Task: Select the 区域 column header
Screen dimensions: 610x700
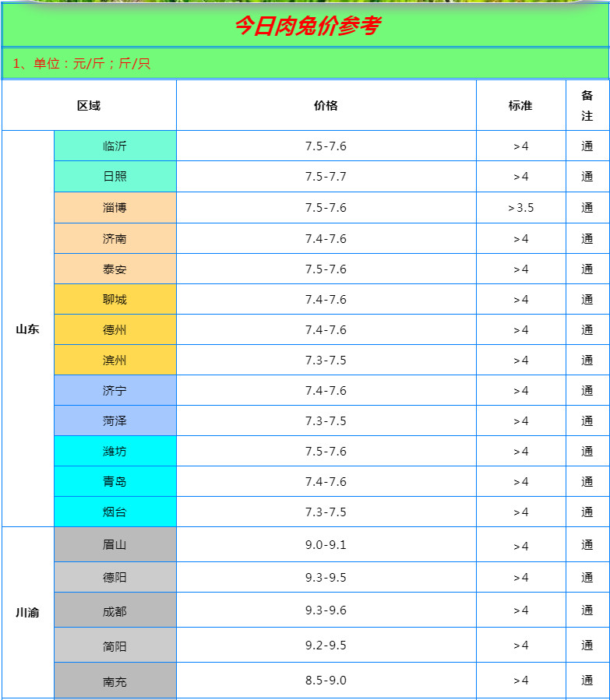Action: 89,106
